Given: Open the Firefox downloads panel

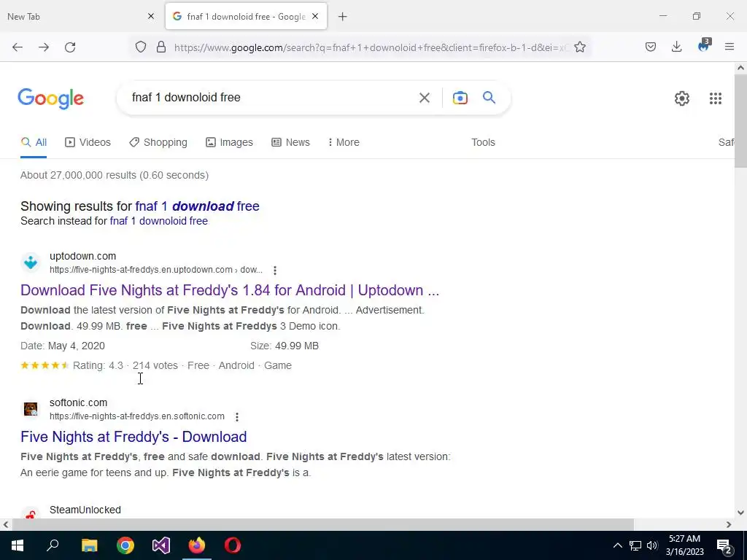Looking at the screenshot, I should (x=676, y=47).
